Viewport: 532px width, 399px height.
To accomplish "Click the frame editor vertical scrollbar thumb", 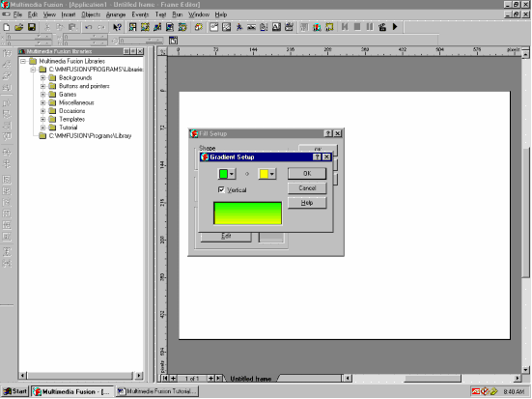I will click(525, 213).
